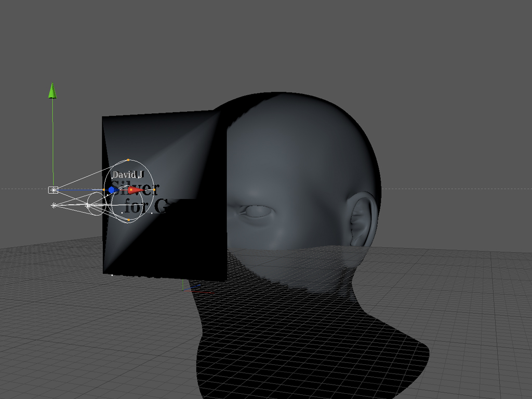Select the blue Z-axis gizmo handle
Screen dimensions: 532x399
[x=112, y=190]
